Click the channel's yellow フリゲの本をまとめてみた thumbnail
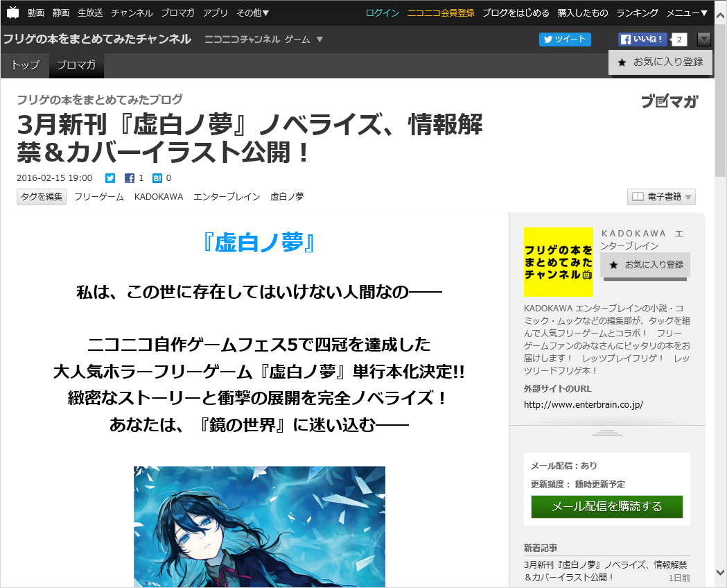Screen dimensions: 727x588 (x=559, y=264)
